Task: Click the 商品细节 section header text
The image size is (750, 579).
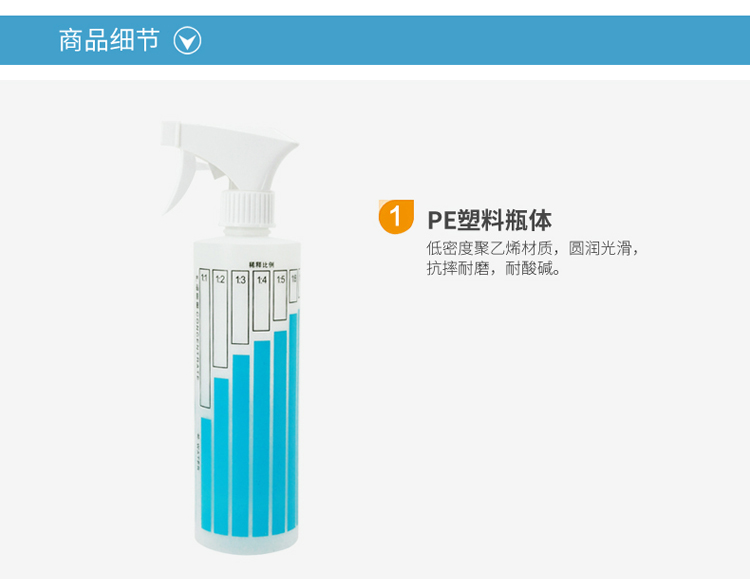Action: click(x=109, y=40)
